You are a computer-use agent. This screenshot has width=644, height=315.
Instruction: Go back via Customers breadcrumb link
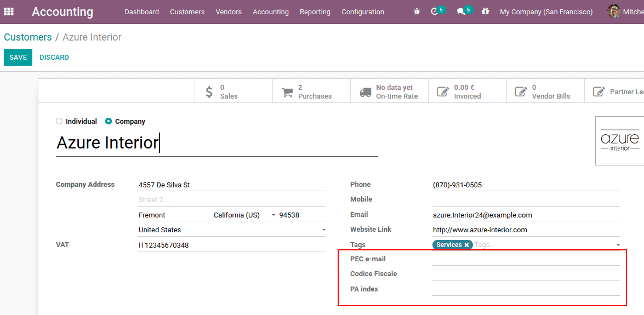coord(28,37)
